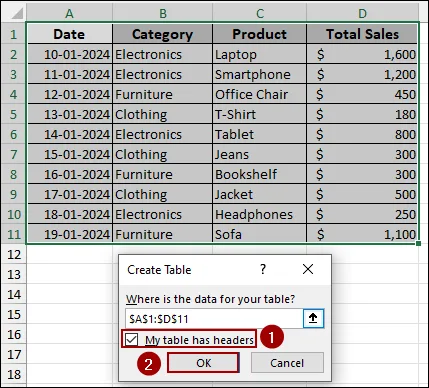The image size is (429, 388).
Task: Select the 1,200 sales cell
Action: 362,74
